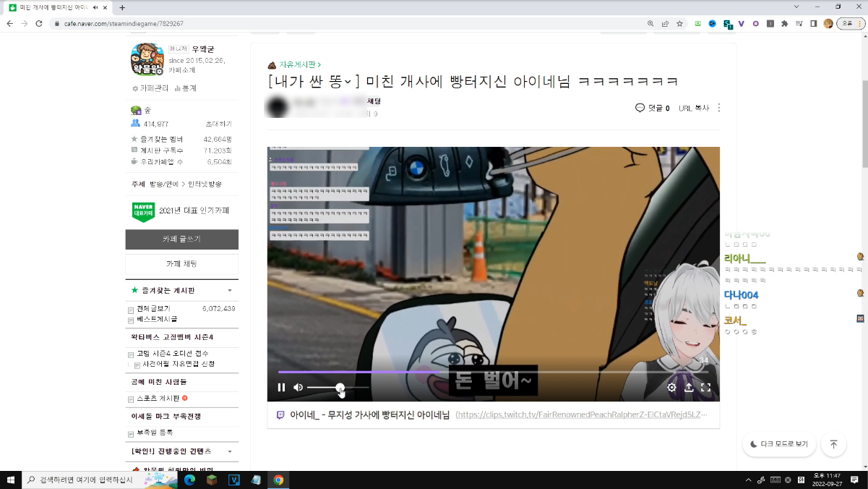Click the browser back arrow
Screen dimensions: 868x489
pos(9,23)
